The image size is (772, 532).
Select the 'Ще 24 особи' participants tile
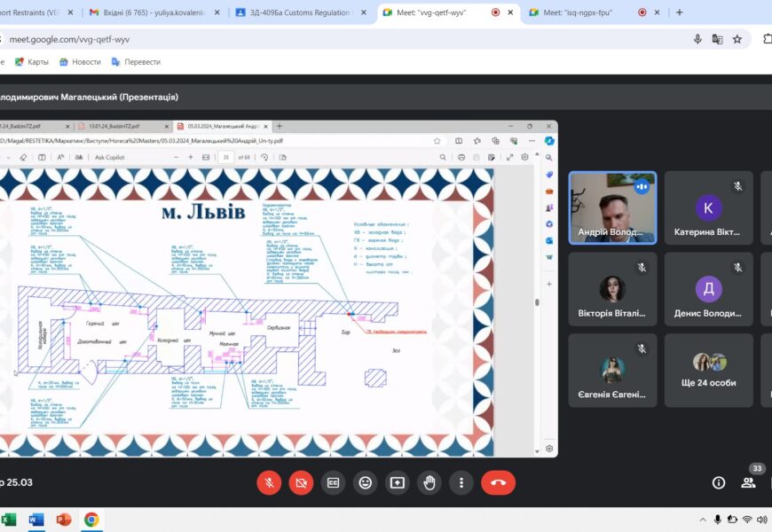pyautogui.click(x=708, y=370)
